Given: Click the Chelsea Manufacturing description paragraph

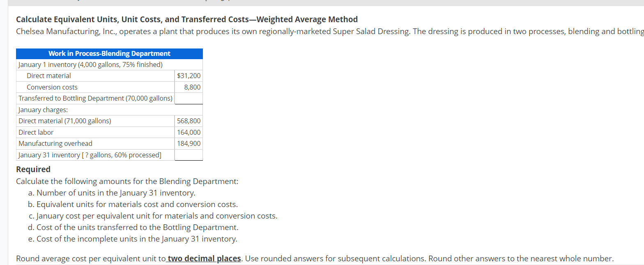Looking at the screenshot, I should tap(330, 32).
